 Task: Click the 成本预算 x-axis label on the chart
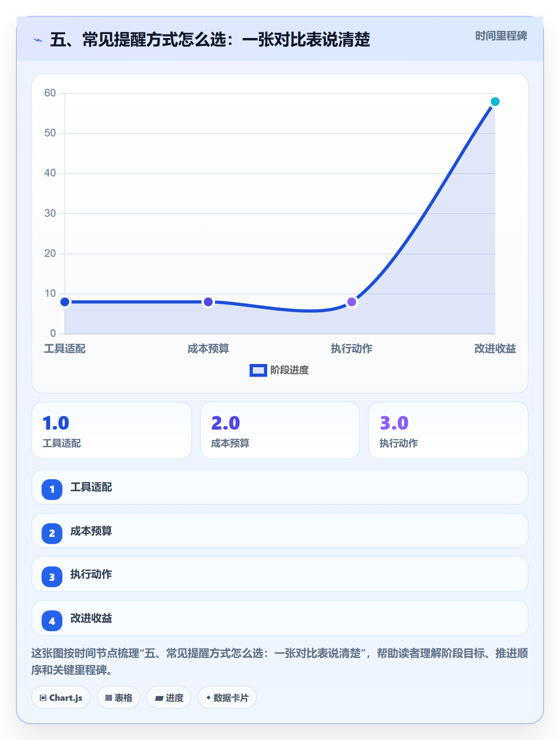[208, 349]
